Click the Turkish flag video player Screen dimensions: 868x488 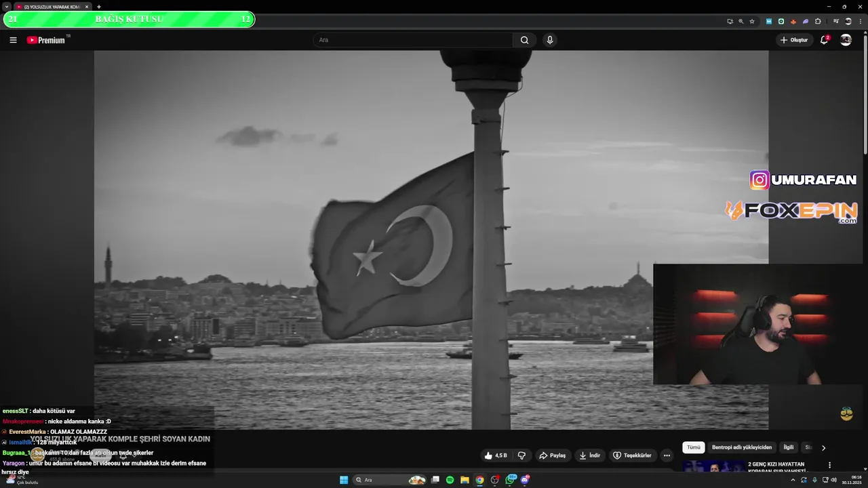point(431,240)
